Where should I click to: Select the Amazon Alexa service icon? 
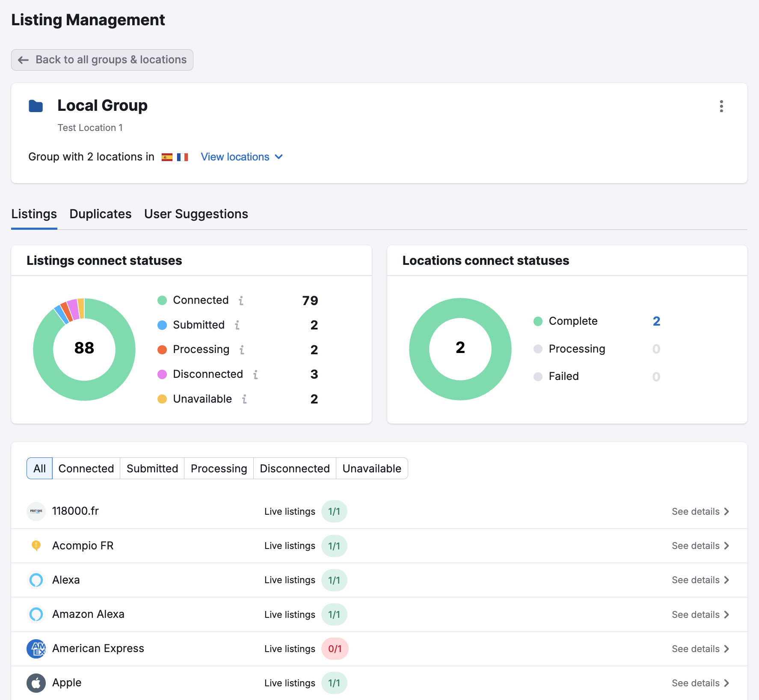coord(36,614)
